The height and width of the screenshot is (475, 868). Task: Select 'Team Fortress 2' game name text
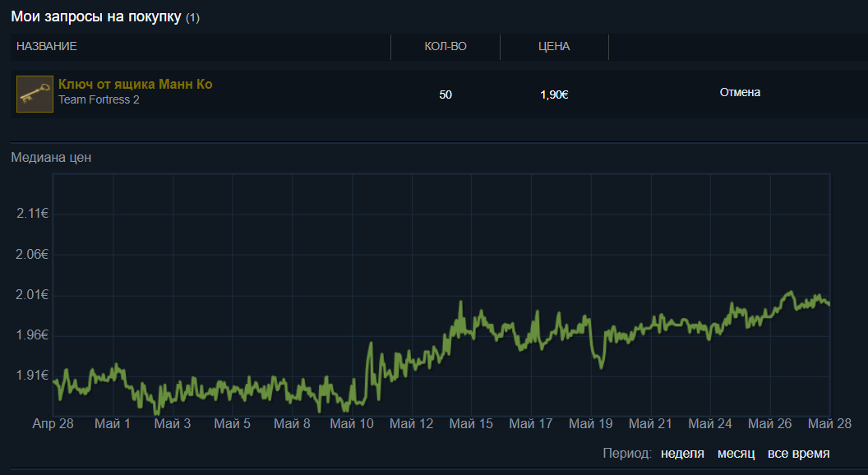pos(99,99)
